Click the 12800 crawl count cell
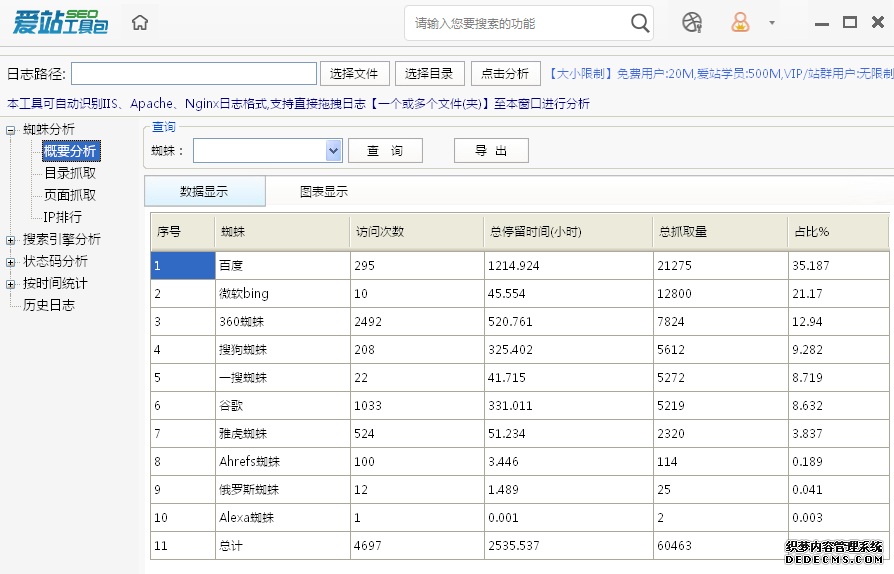 tap(721, 294)
